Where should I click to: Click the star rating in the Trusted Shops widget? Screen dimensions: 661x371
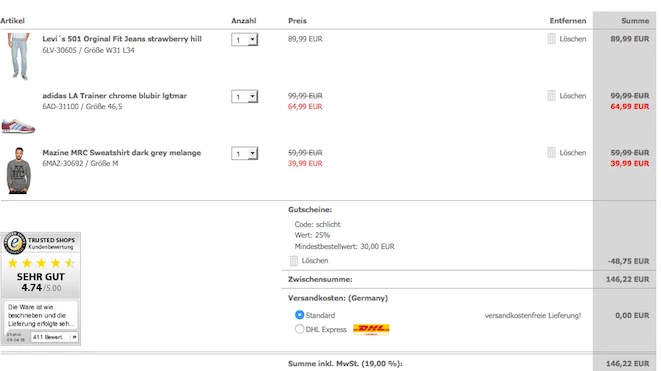pos(41,263)
